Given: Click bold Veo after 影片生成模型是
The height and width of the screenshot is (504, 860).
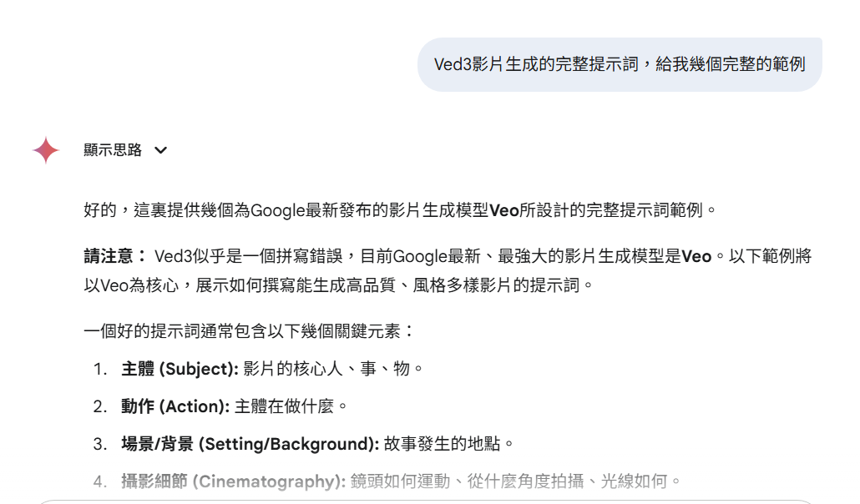Looking at the screenshot, I should (696, 256).
